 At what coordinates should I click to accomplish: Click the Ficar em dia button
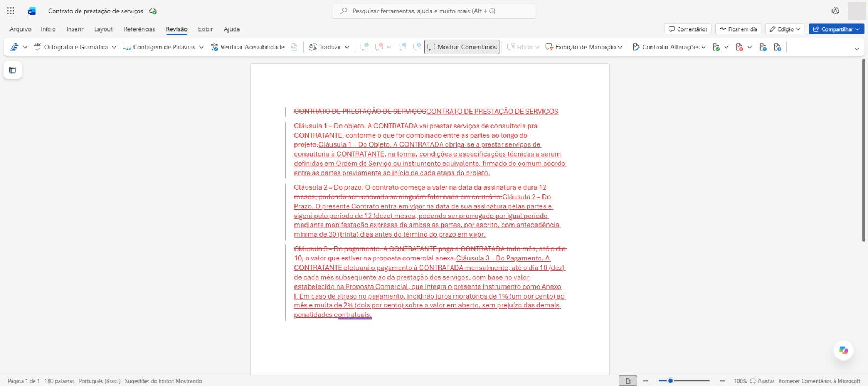[x=738, y=29]
